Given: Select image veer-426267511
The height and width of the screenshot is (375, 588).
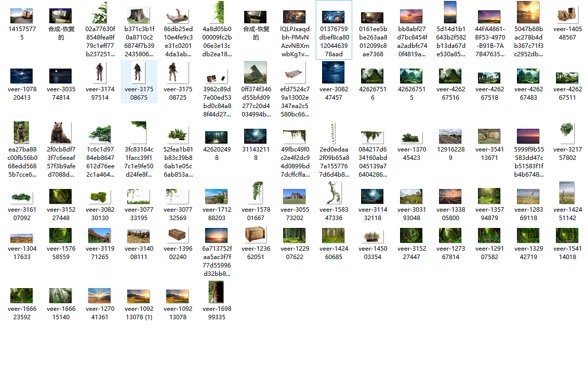Looking at the screenshot, I should 567,77.
